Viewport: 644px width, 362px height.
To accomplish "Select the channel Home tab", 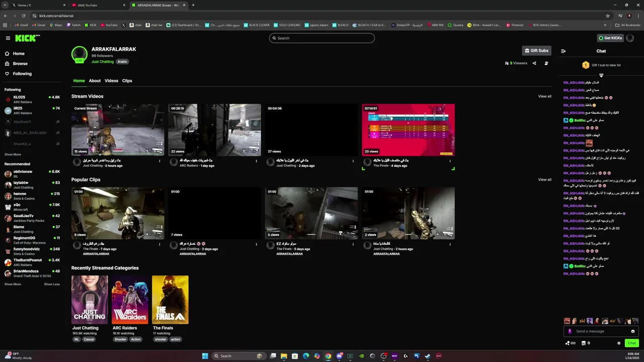I will coord(79,81).
